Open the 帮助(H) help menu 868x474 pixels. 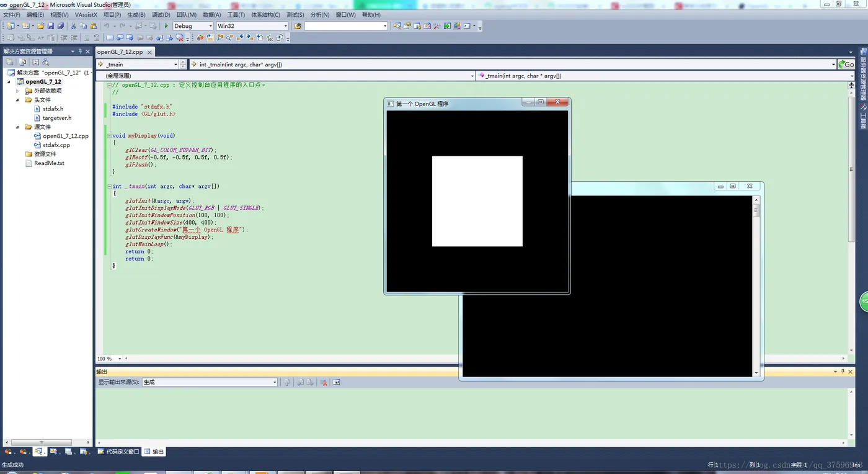[371, 15]
